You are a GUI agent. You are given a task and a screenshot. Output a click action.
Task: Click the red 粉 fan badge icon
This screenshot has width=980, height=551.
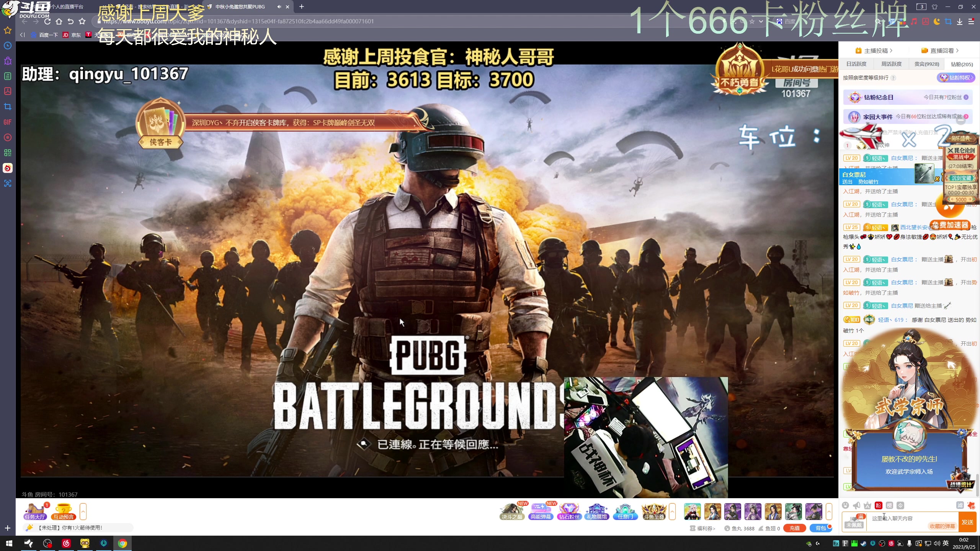pos(879,505)
